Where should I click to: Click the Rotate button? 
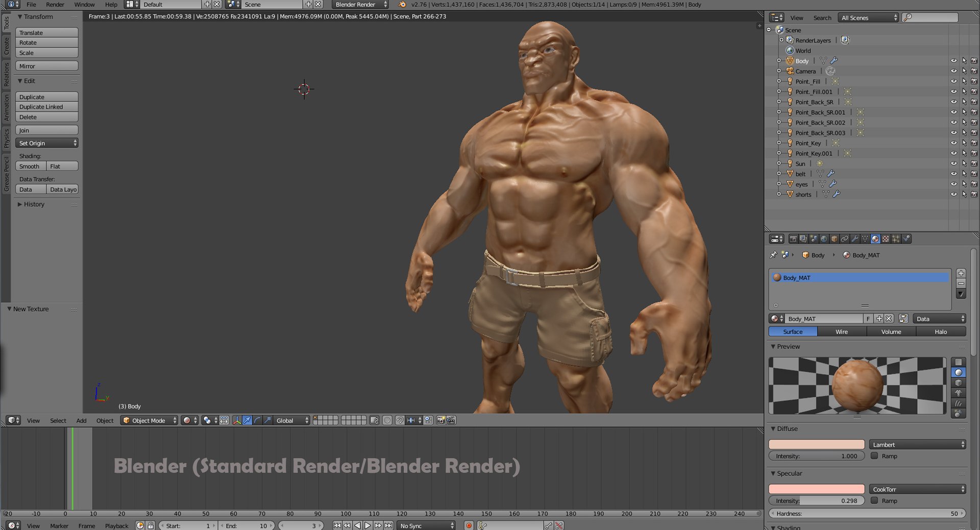pos(46,43)
